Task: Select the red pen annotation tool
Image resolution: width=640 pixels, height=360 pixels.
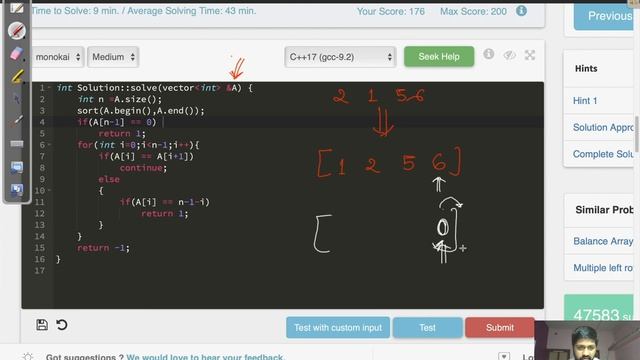Action: point(17,31)
